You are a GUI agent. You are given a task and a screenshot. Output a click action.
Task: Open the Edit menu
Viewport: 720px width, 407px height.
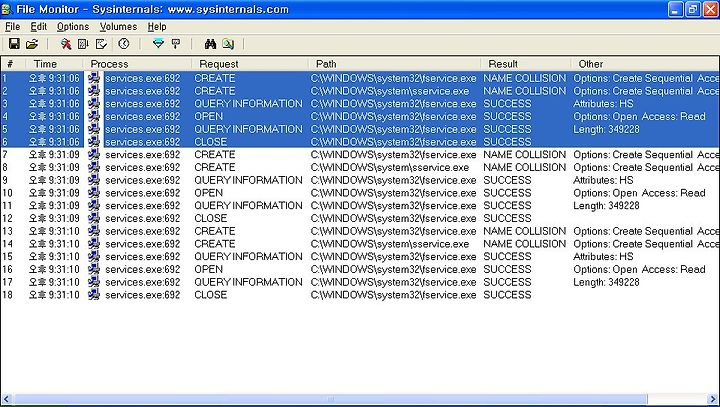39,27
